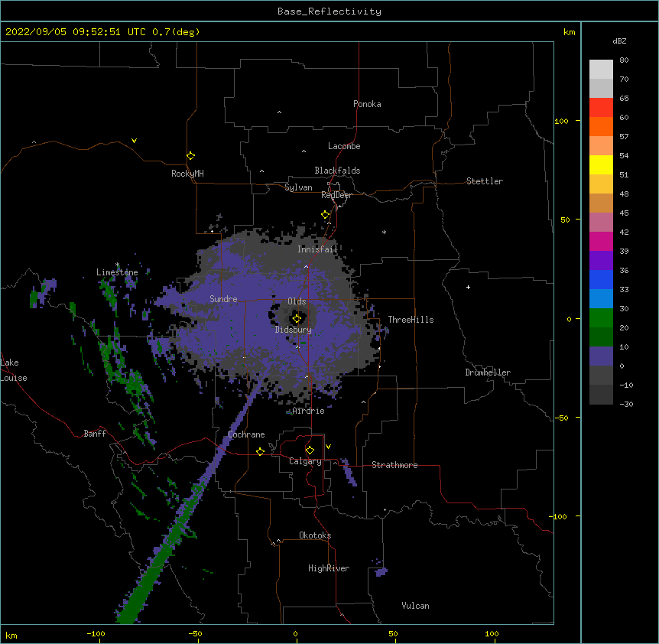Screen dimensions: 659x644
Task: Select the 50 tick on the bottom axis
Action: pyautogui.click(x=393, y=633)
